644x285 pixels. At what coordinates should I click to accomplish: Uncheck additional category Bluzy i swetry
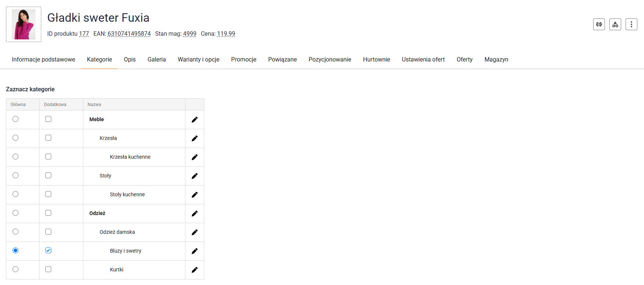(x=48, y=250)
